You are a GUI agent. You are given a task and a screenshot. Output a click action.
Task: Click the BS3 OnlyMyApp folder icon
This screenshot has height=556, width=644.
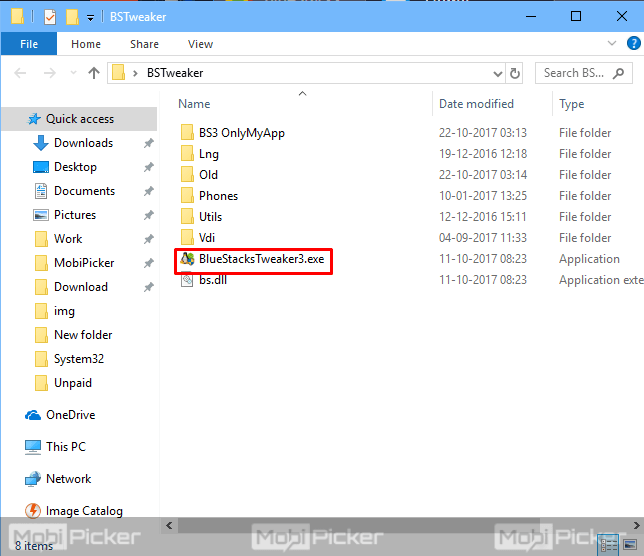pos(187,133)
